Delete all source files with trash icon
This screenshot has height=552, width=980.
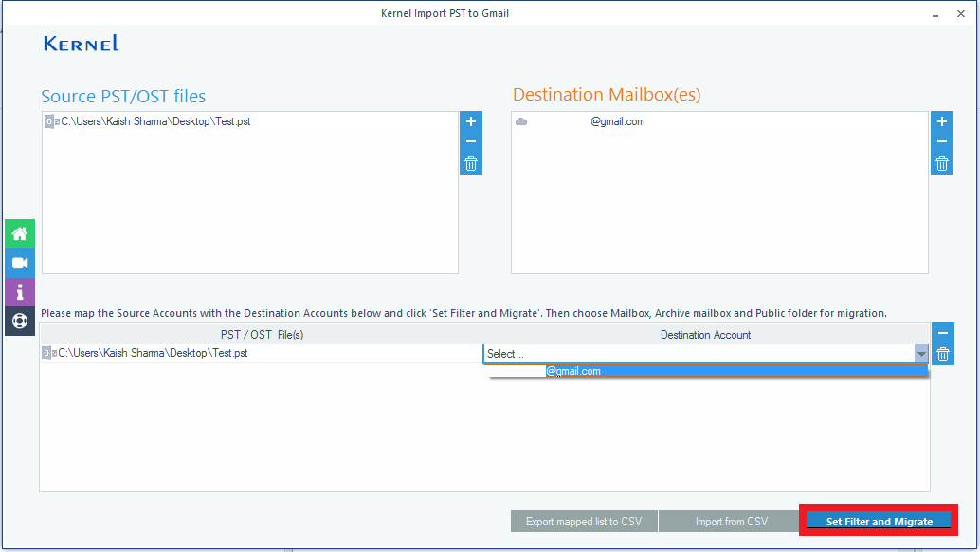(x=471, y=164)
